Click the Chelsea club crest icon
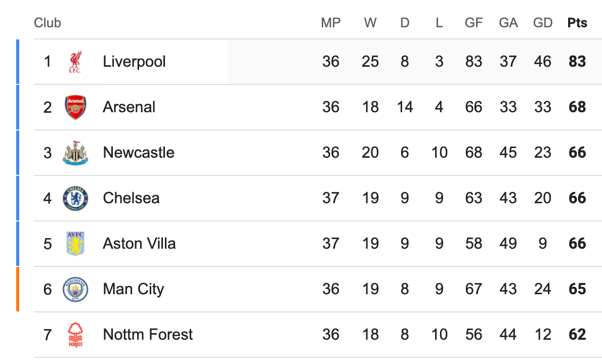 tap(75, 198)
